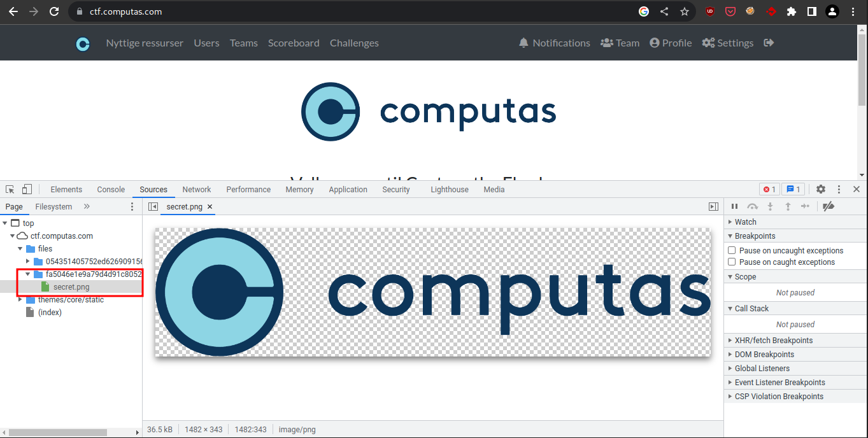Screen dimensions: 868x438
Task: Click the red errors count badge
Action: pos(769,189)
